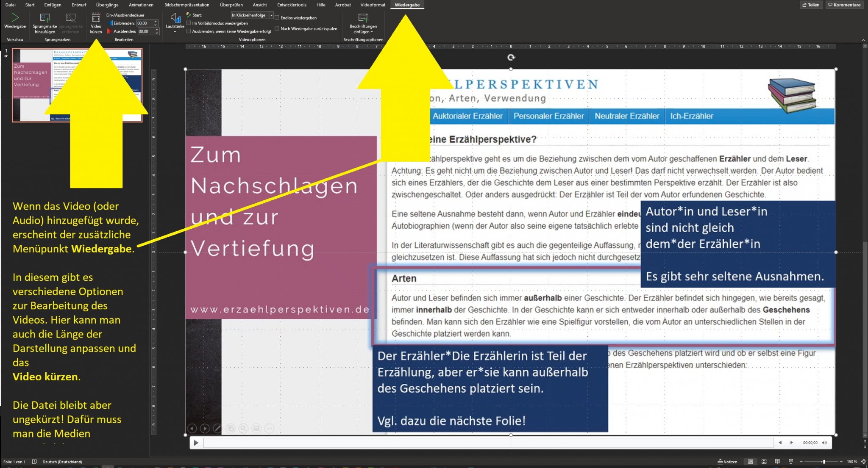The height and width of the screenshot is (468, 868).
Task: Click the Teilen button
Action: [x=810, y=5]
